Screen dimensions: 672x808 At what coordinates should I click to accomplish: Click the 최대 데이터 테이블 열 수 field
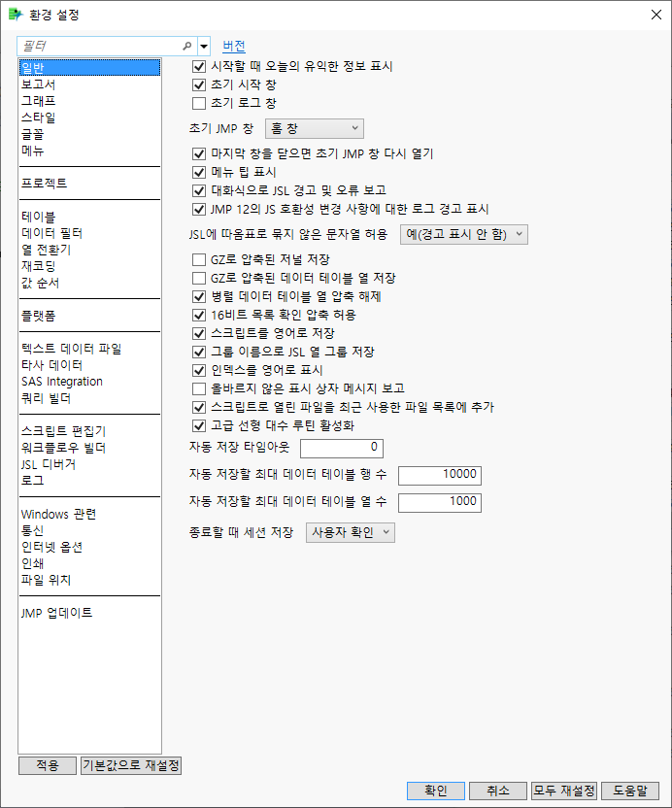point(440,502)
